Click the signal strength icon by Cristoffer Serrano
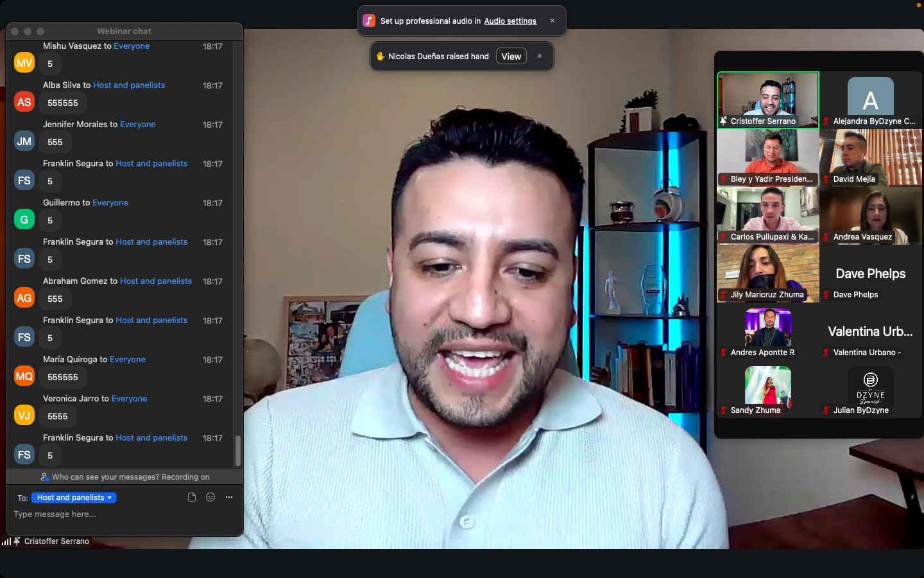This screenshot has width=924, height=578. (6, 541)
